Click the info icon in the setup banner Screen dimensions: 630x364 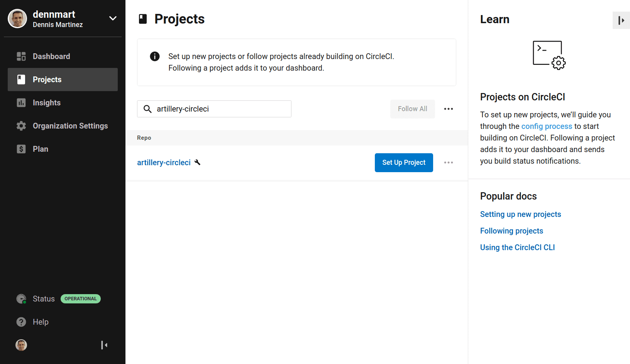tap(154, 56)
